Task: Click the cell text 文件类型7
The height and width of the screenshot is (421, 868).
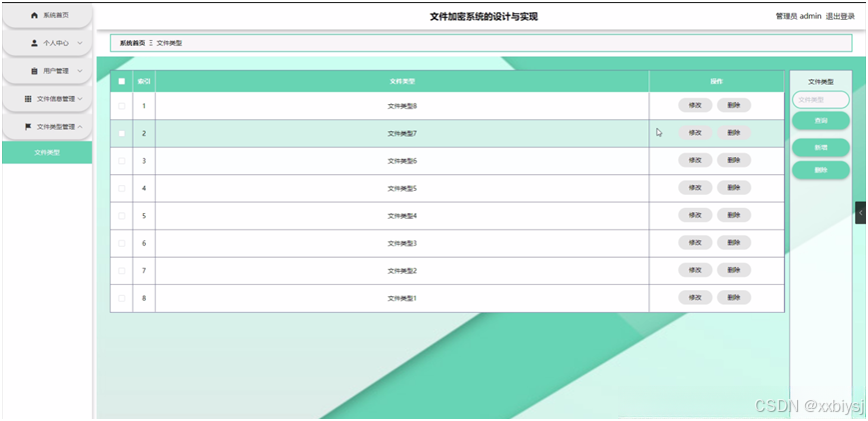Action: coord(402,134)
